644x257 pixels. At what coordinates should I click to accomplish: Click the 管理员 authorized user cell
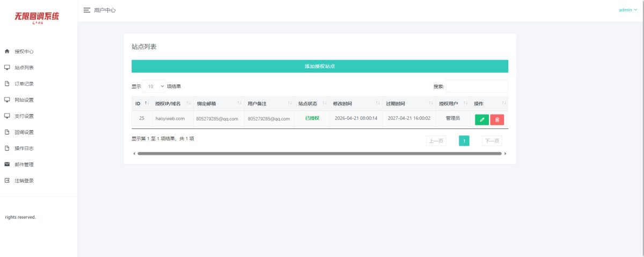[453, 118]
